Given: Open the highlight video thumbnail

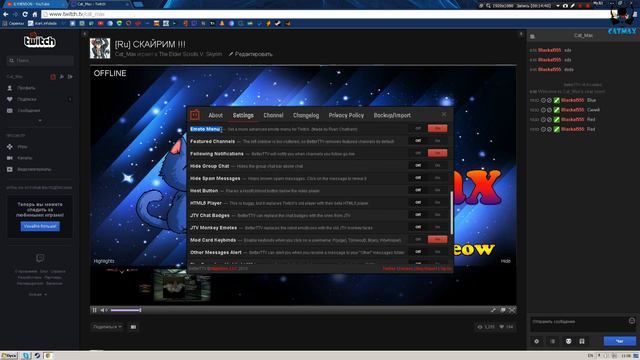Looking at the screenshot, I should (x=182, y=285).
